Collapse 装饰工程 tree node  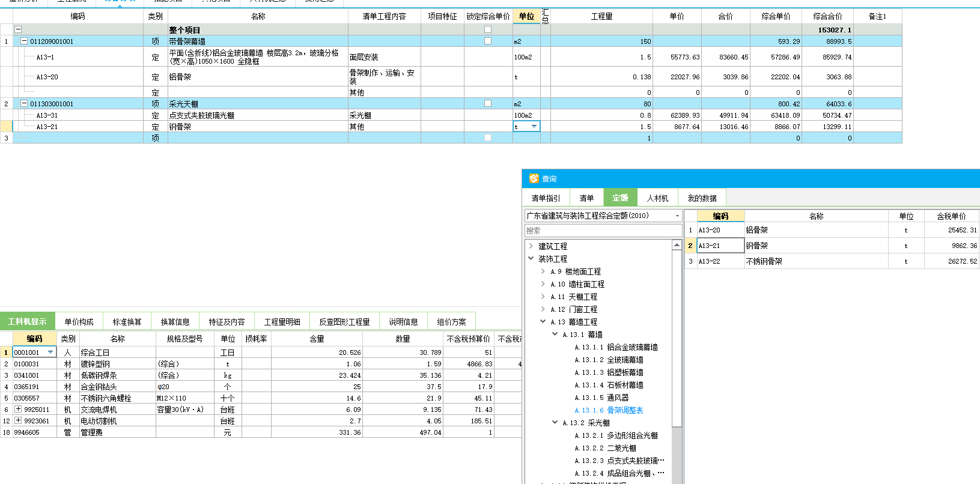point(531,259)
